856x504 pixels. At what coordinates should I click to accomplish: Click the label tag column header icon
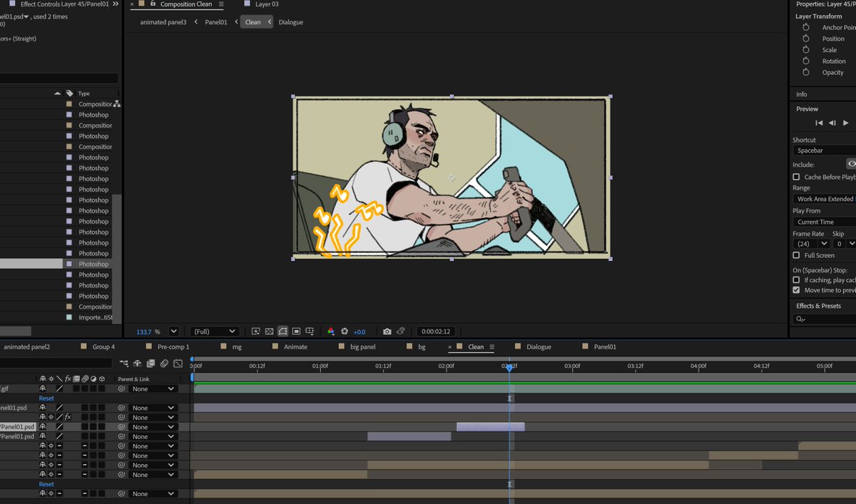(69, 93)
